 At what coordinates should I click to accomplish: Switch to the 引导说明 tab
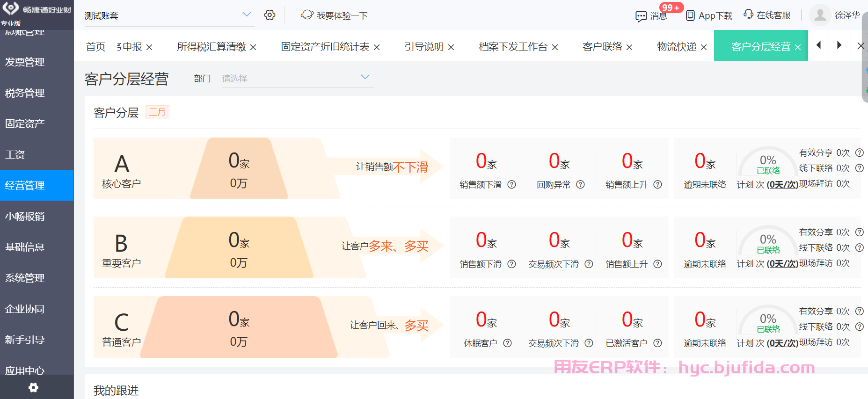point(424,47)
